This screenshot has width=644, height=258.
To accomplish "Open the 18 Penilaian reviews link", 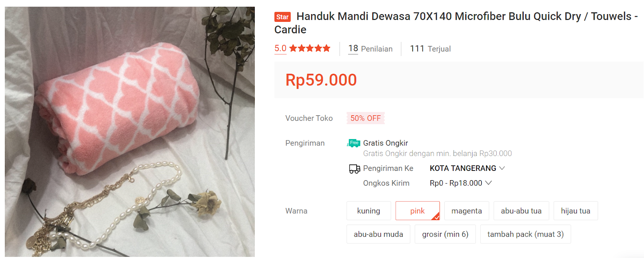I will (x=370, y=49).
